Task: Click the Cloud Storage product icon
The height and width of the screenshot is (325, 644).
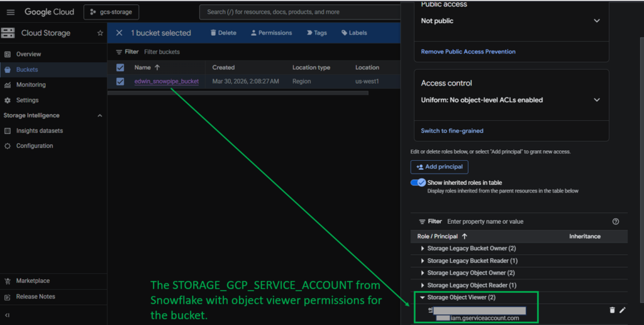Action: [x=8, y=33]
